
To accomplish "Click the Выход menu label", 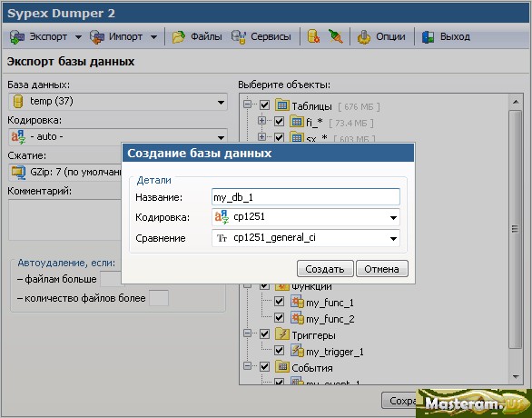I will [455, 36].
